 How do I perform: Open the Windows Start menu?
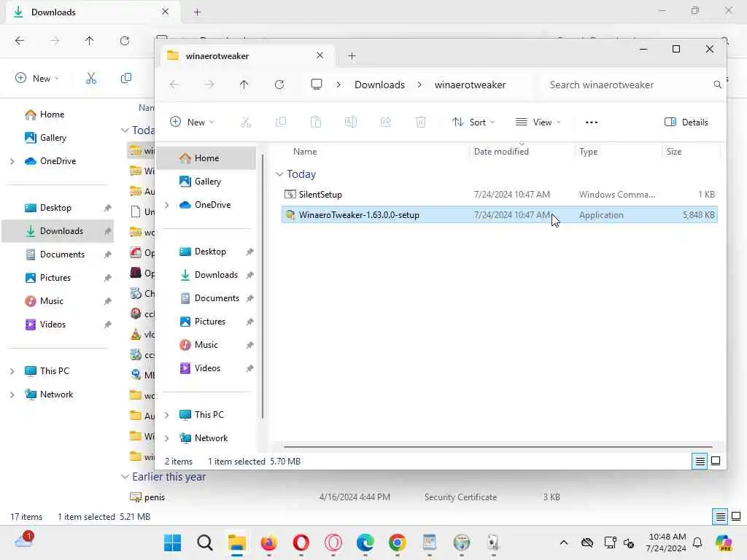(172, 542)
